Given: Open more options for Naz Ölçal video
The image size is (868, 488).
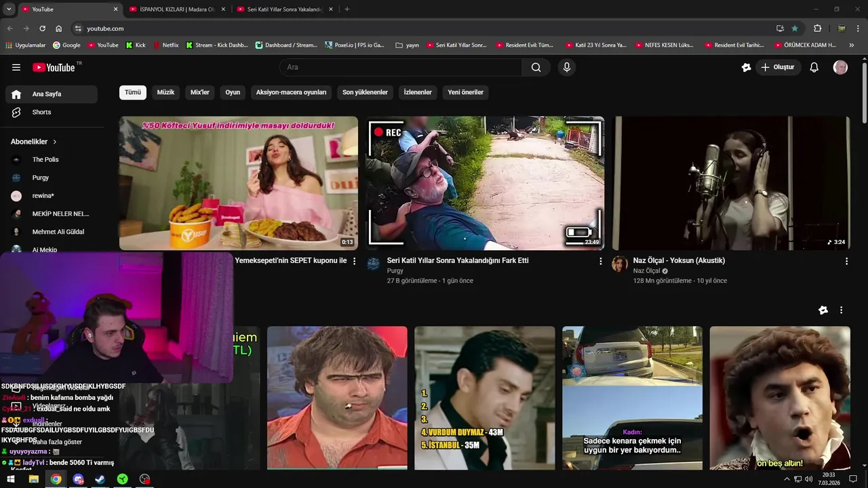Looking at the screenshot, I should pyautogui.click(x=846, y=261).
